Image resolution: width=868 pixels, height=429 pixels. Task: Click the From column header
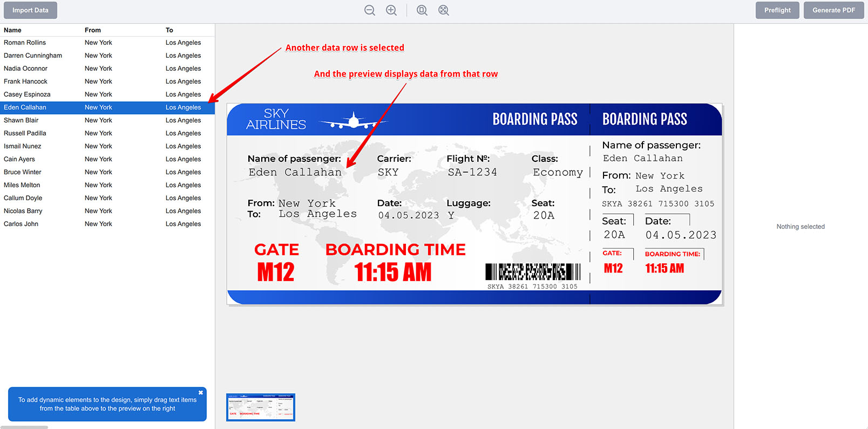[93, 30]
